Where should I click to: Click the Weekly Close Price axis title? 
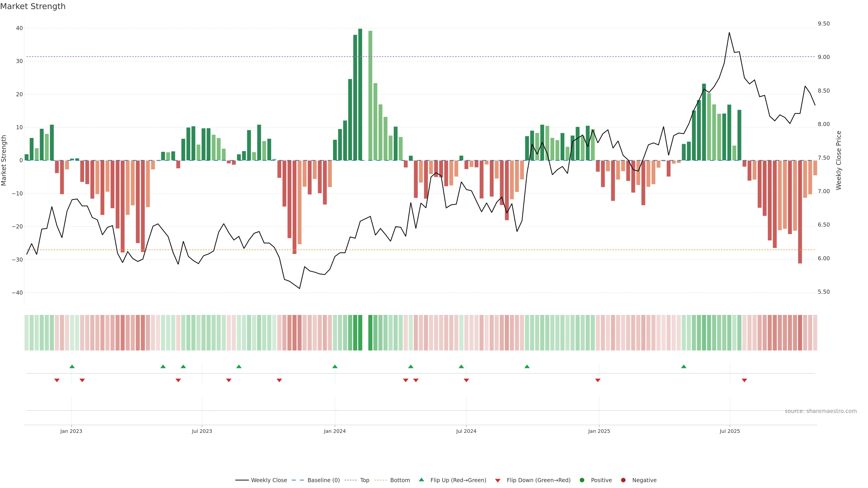pyautogui.click(x=839, y=160)
